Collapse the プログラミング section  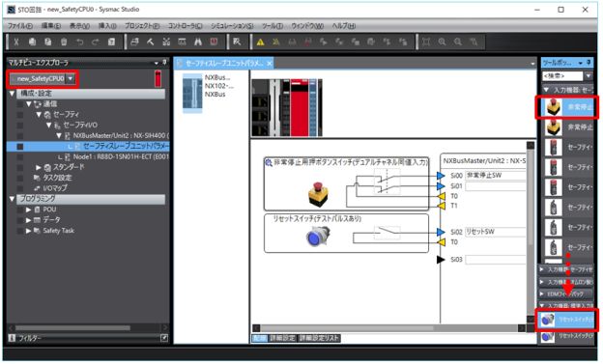[x=12, y=199]
